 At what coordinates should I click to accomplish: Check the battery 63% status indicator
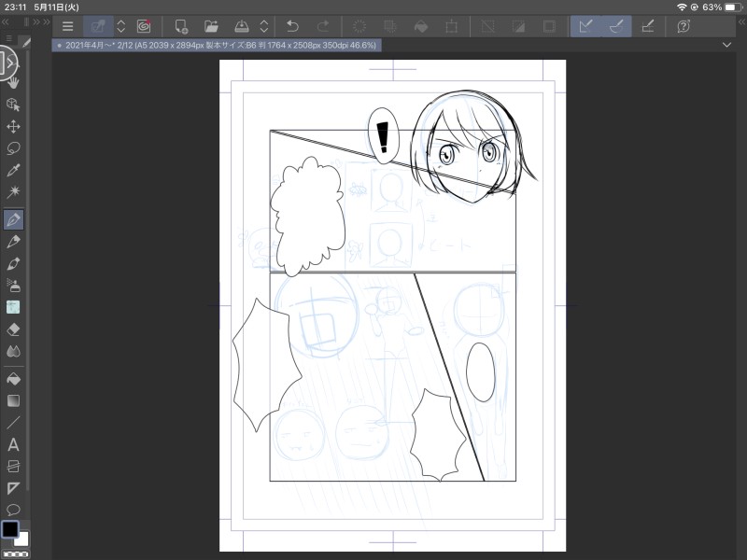(720, 7)
